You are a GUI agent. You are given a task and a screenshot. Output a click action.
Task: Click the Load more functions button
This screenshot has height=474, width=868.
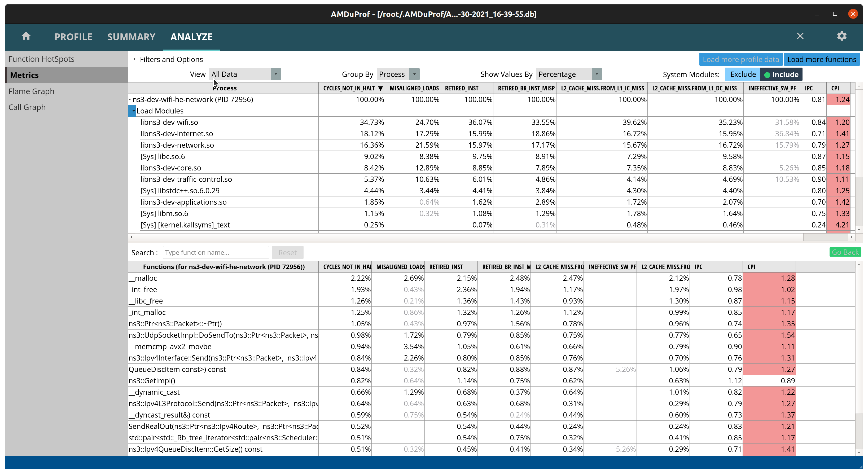coord(822,59)
